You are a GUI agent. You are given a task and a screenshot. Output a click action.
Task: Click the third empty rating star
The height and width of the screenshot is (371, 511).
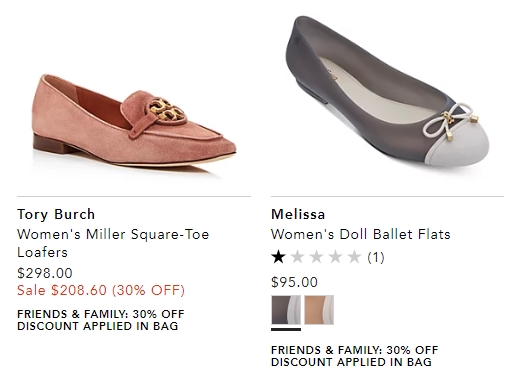pos(316,257)
